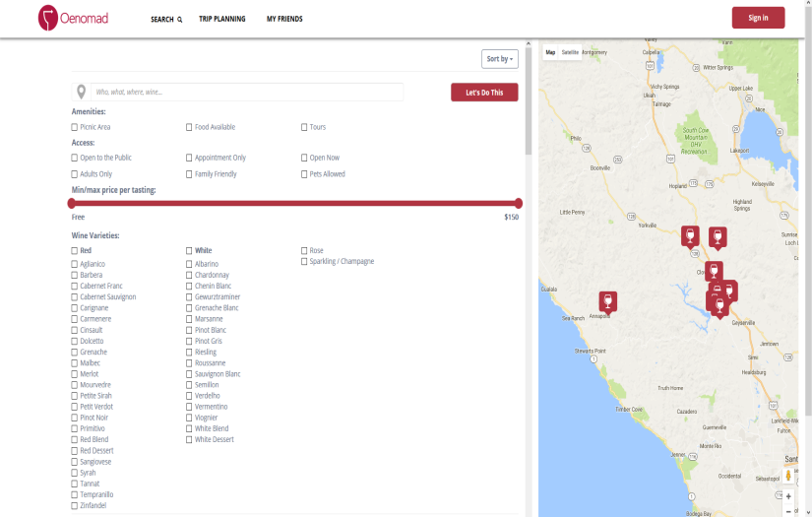This screenshot has width=812, height=517.
Task: Check the Red Blend checkbox
Action: coord(75,439)
